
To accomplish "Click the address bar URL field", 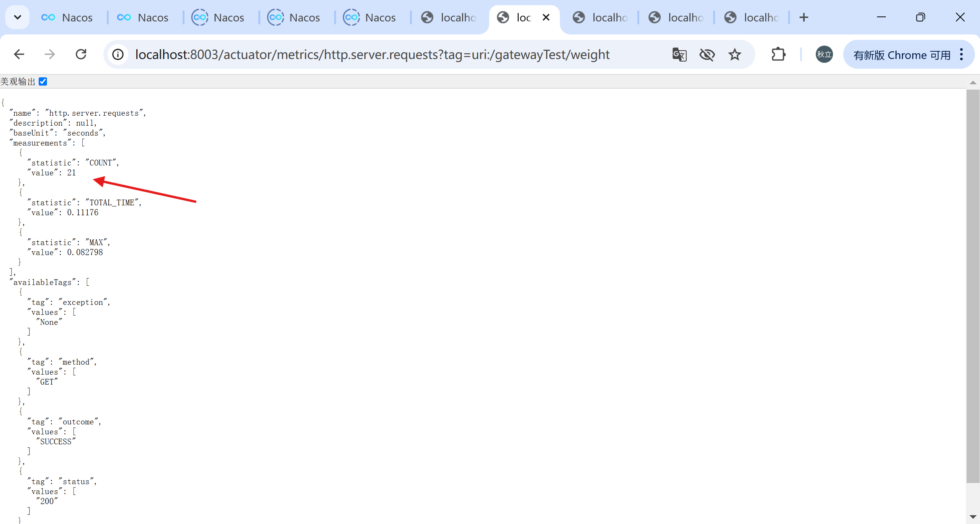I will click(x=371, y=55).
